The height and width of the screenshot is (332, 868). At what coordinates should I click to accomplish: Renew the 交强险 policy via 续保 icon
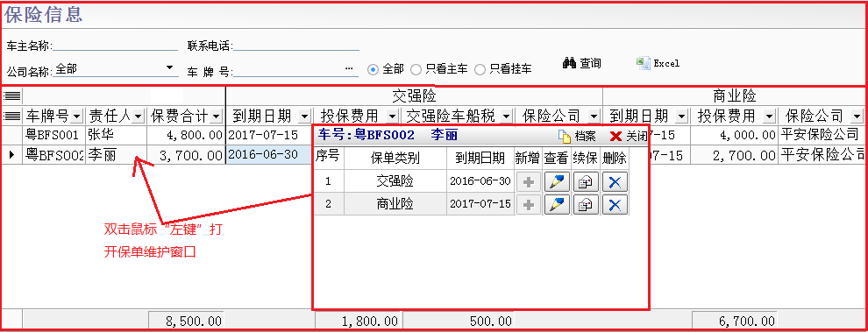point(585,181)
